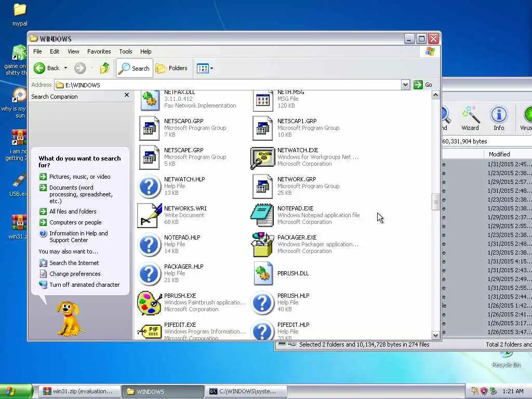Select the NOTEPAD.HLP help file icon

pyautogui.click(x=149, y=245)
